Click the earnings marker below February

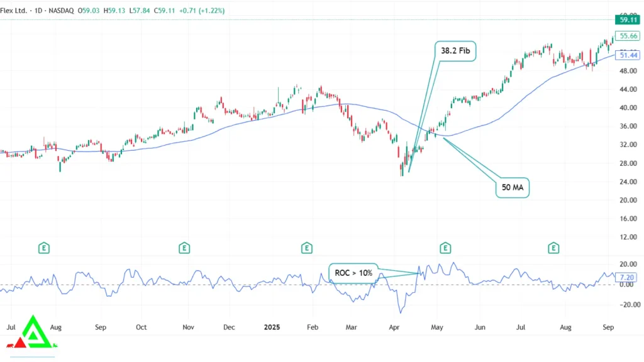(306, 248)
